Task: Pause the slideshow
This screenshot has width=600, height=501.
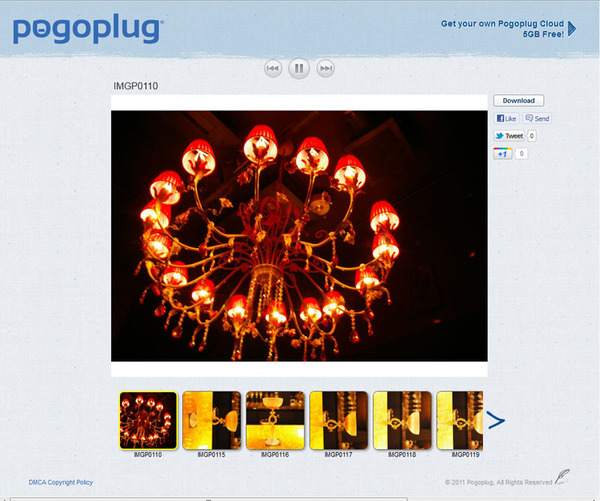Action: [x=299, y=69]
